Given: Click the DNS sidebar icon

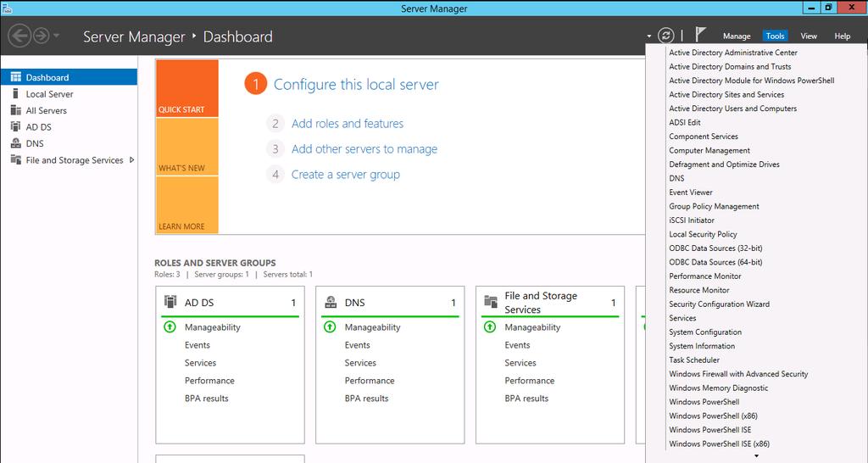Looking at the screenshot, I should (15, 143).
